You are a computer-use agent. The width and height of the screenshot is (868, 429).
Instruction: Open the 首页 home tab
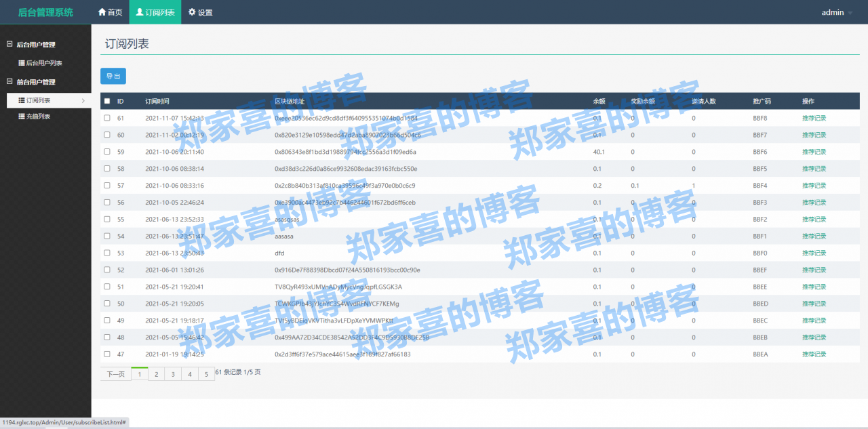coord(110,12)
